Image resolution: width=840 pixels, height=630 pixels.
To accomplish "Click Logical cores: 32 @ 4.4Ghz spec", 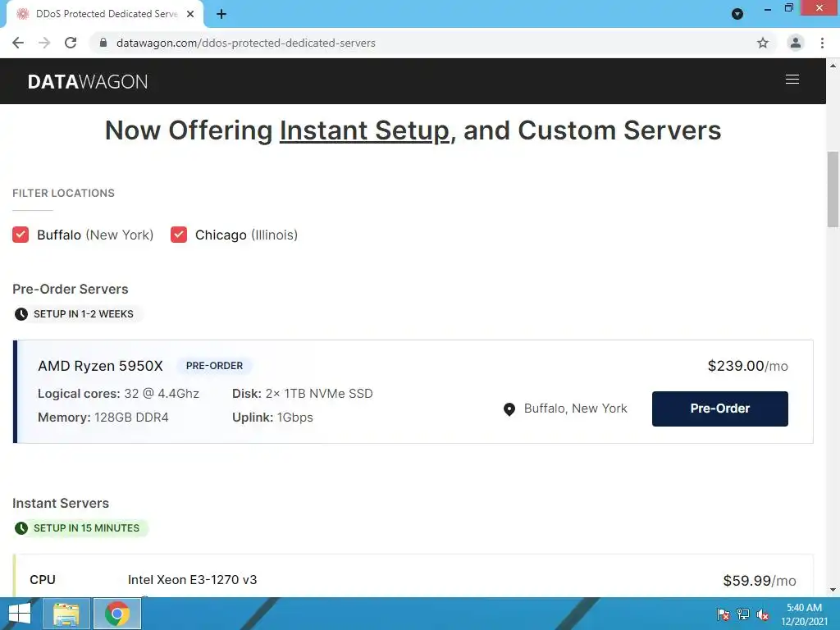I will click(x=118, y=394).
